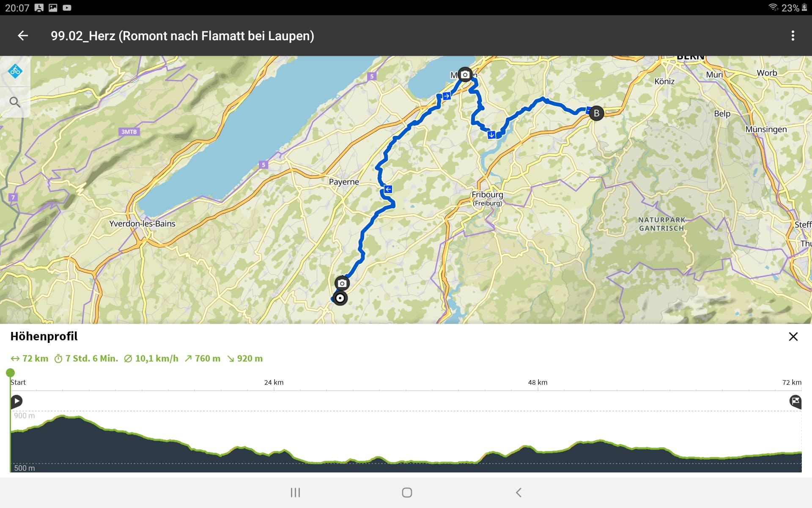Open the three-dot overflow menu

[793, 36]
